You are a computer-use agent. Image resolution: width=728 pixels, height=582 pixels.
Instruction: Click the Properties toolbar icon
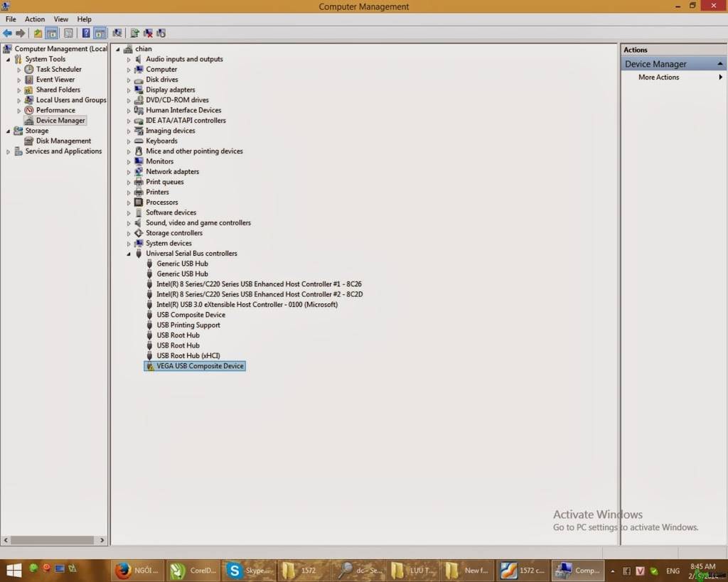coord(68,33)
